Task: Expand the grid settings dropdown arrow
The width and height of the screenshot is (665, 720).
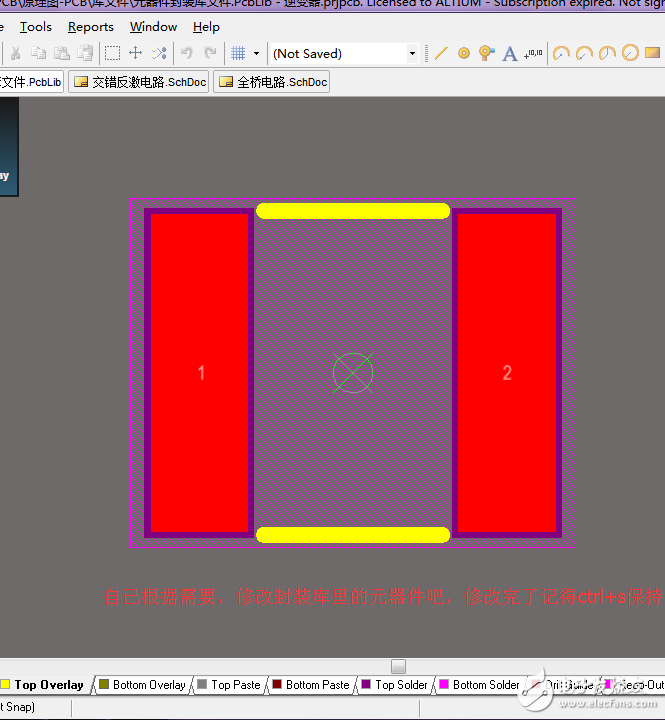Action: point(257,53)
